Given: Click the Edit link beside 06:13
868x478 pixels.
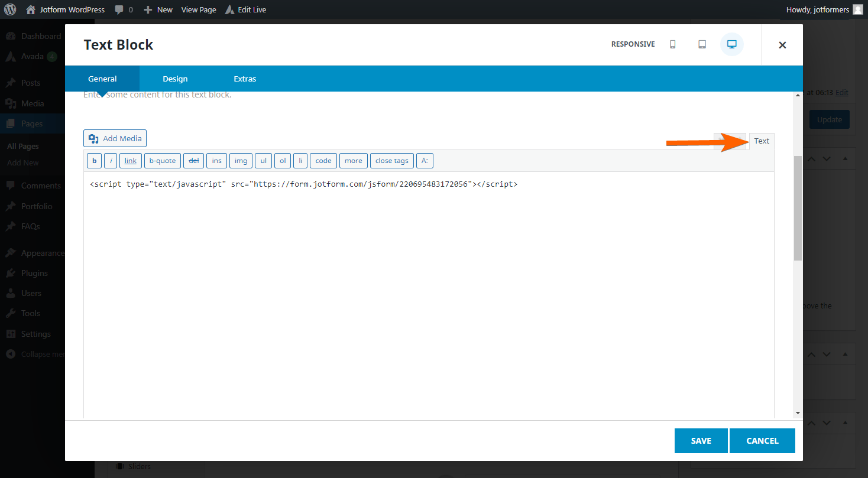Looking at the screenshot, I should pyautogui.click(x=842, y=93).
